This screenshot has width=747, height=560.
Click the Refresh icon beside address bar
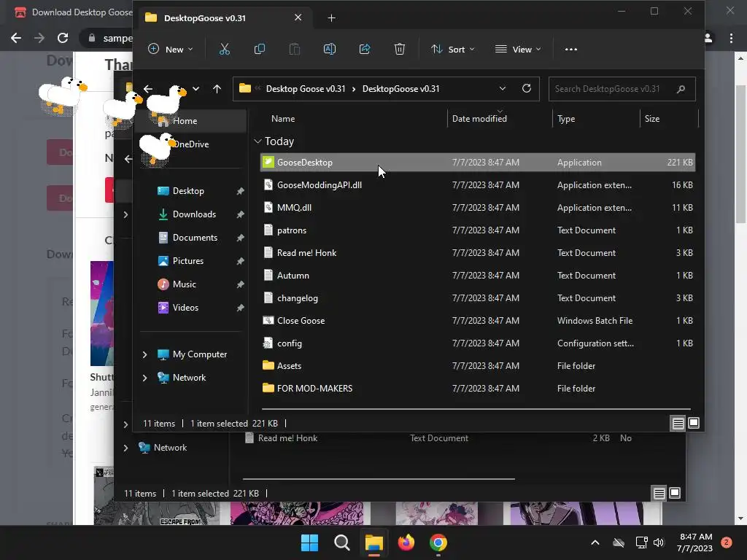coord(527,88)
